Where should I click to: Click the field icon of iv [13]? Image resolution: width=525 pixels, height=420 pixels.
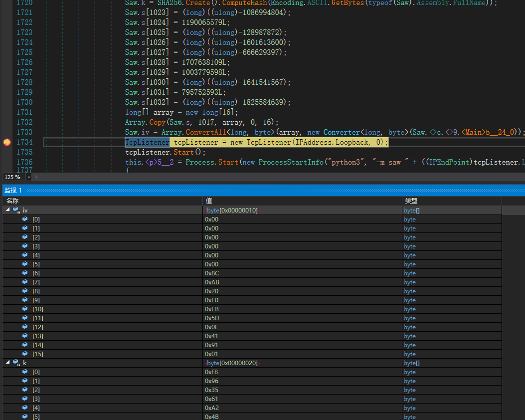pos(25,336)
